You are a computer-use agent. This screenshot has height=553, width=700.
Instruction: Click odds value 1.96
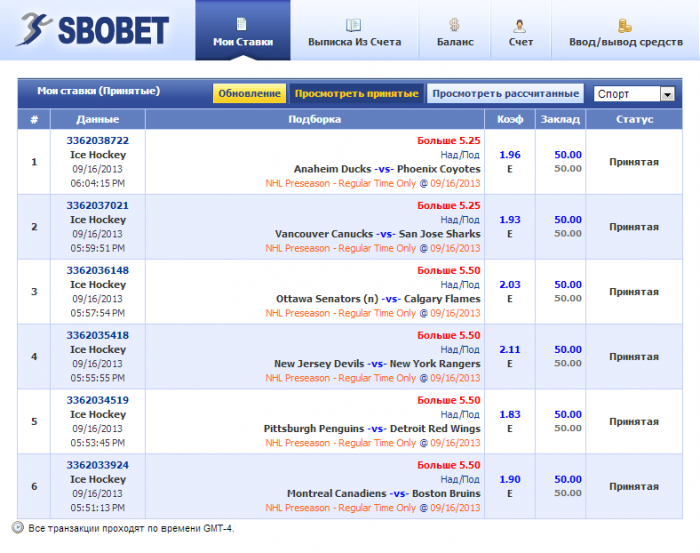(510, 155)
